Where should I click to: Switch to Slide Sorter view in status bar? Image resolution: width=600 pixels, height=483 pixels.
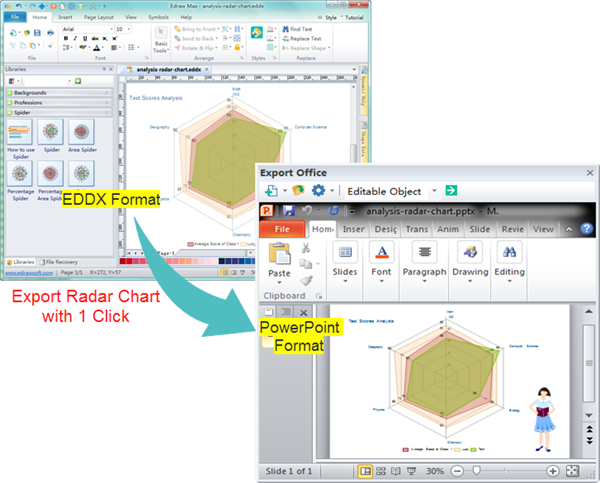[380, 471]
